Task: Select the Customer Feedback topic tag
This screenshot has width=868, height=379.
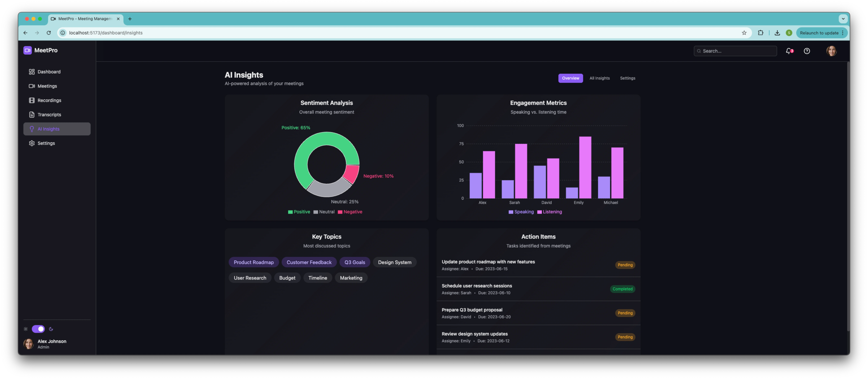Action: (309, 262)
